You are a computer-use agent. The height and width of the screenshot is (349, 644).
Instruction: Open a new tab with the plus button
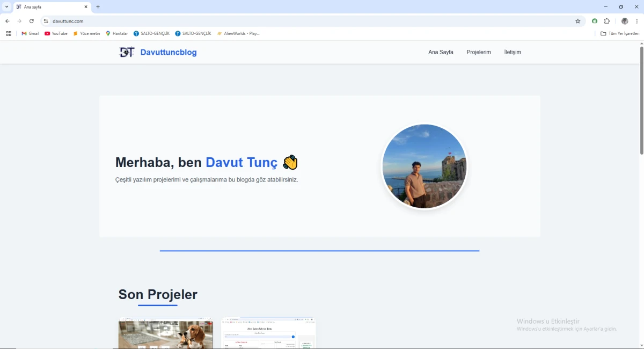pyautogui.click(x=98, y=7)
